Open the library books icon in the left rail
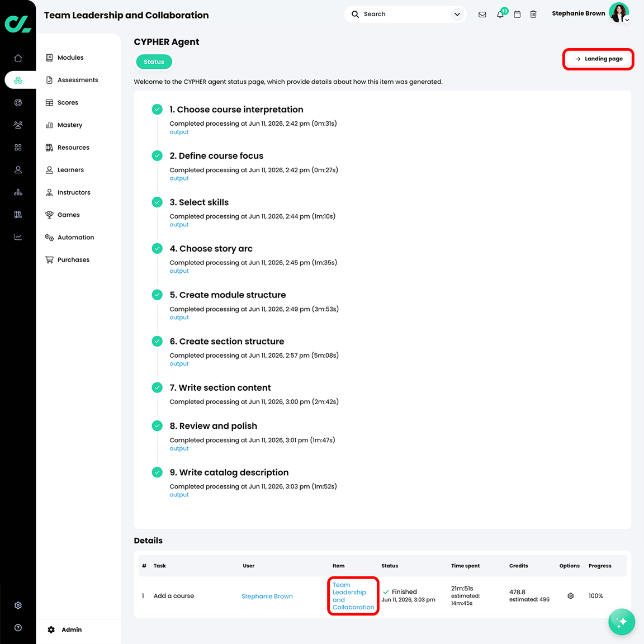 click(x=18, y=215)
